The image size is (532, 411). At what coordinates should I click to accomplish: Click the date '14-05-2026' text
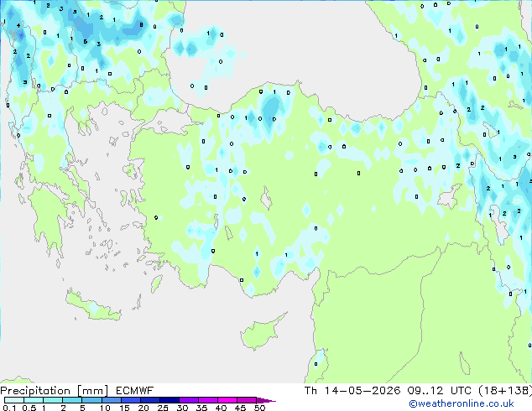point(362,391)
